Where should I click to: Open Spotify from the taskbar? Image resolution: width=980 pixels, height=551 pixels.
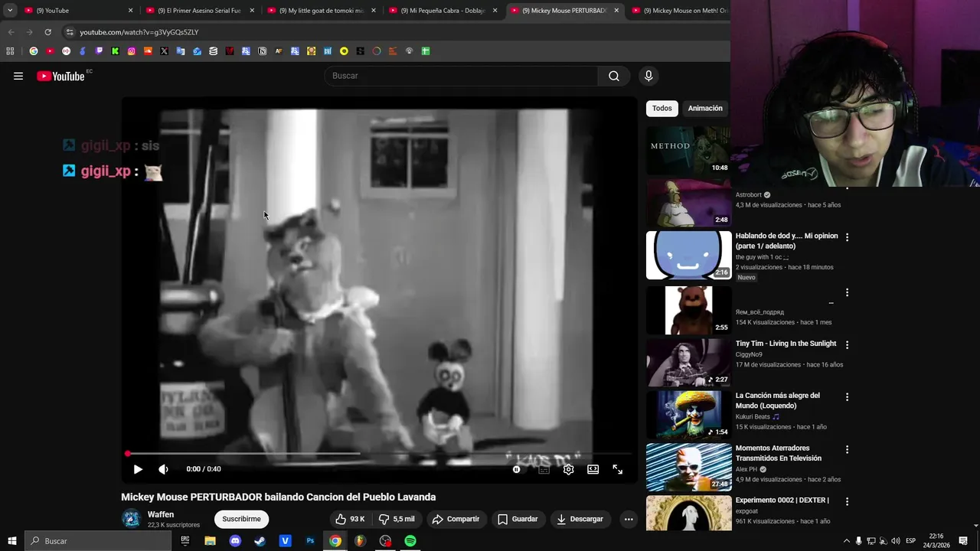[x=410, y=541]
